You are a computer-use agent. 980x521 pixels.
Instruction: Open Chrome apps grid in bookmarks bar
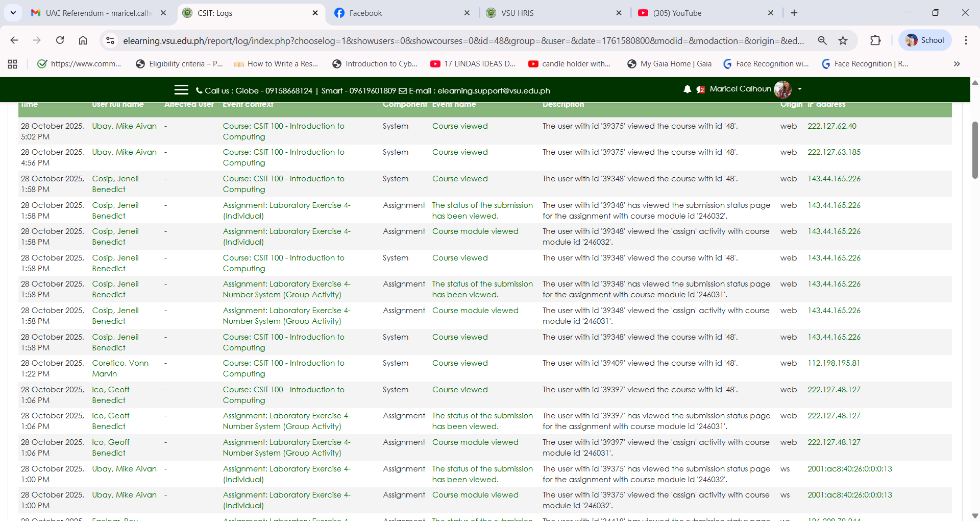pyautogui.click(x=13, y=64)
